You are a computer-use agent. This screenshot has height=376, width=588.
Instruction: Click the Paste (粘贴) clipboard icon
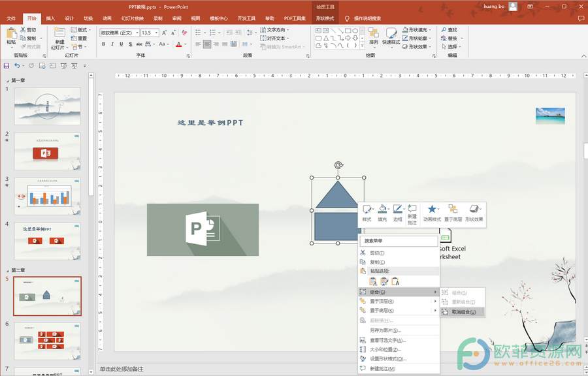(x=11, y=33)
